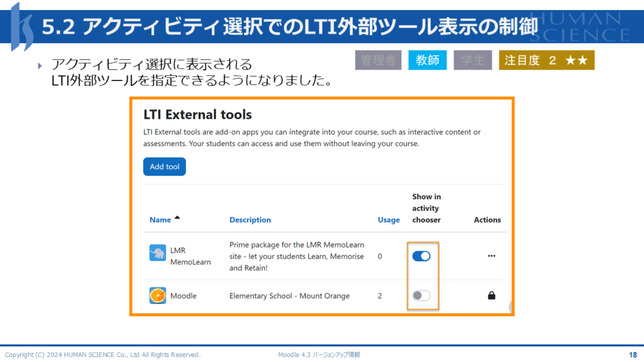Click the usage count 2 for Moodle

pos(380,296)
